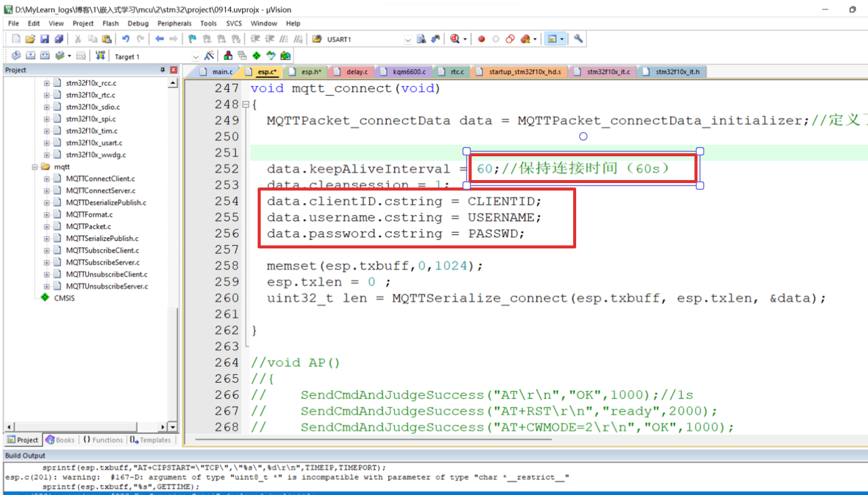The height and width of the screenshot is (495, 868).
Task: Open the Flash menu
Action: pyautogui.click(x=110, y=23)
